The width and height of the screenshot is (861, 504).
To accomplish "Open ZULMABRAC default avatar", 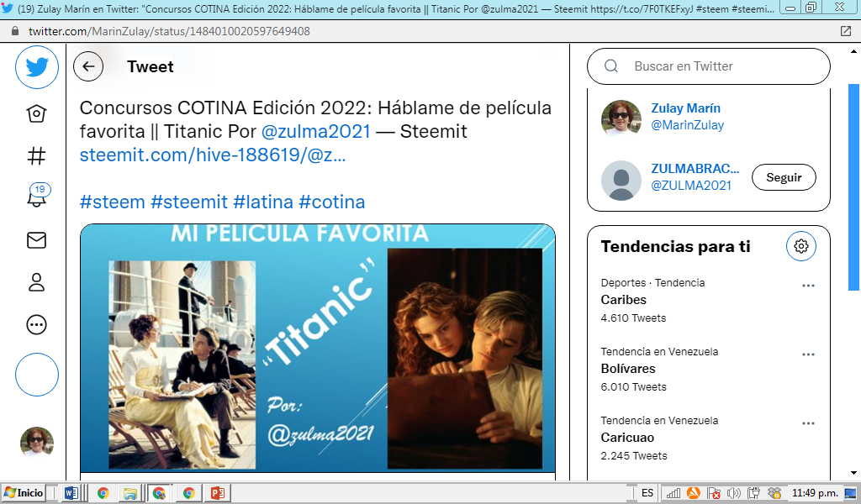I will 621,181.
